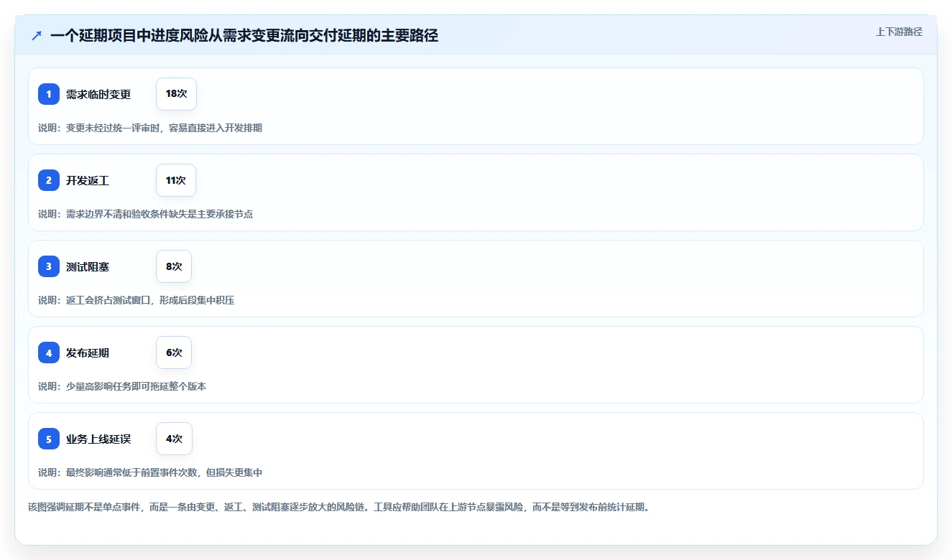952x560 pixels.
Task: Click the 开发返工 label
Action: coord(88,180)
